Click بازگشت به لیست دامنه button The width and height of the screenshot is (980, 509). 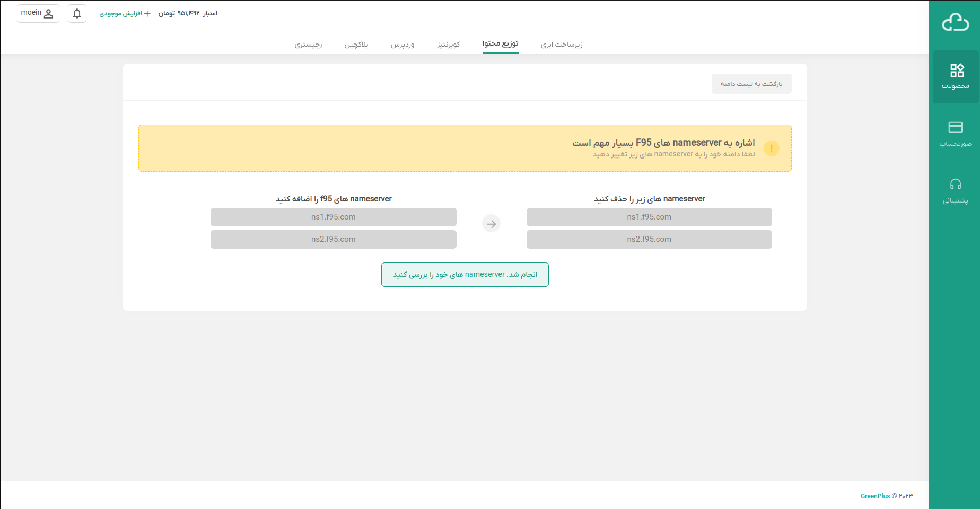751,84
